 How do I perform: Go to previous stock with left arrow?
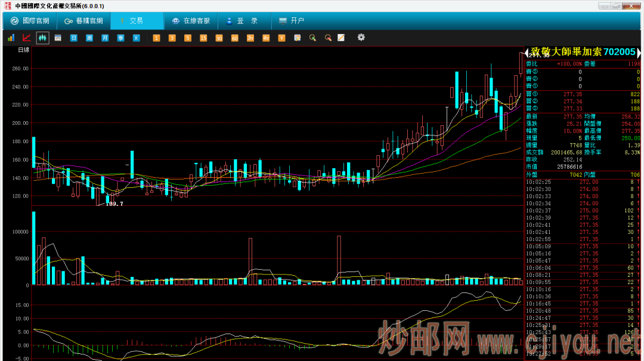pyautogui.click(x=527, y=53)
